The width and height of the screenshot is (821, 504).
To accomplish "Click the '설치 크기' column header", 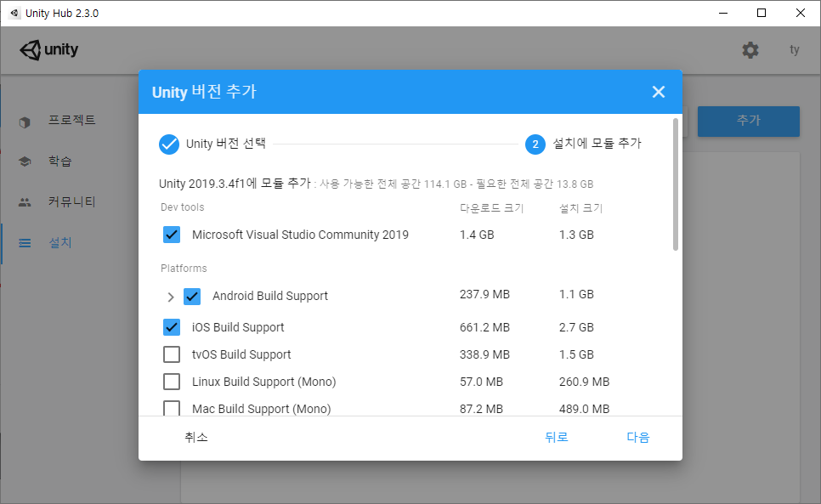I will coord(580,207).
